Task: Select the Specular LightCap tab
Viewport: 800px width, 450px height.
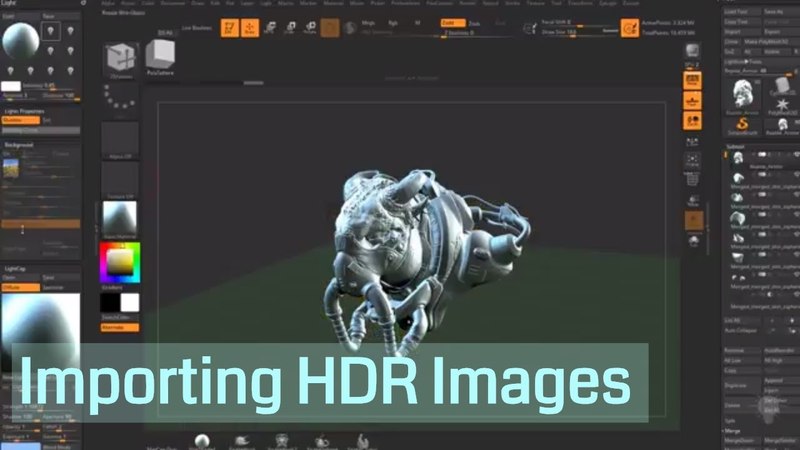Action: [60, 288]
